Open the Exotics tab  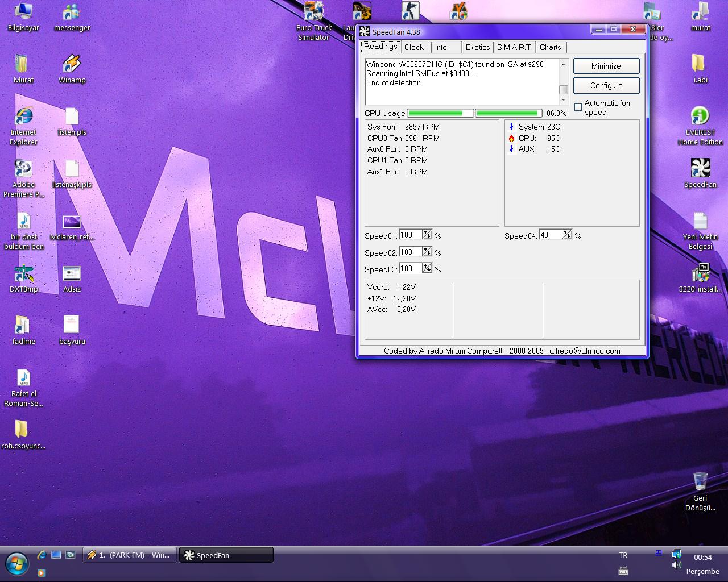point(478,47)
